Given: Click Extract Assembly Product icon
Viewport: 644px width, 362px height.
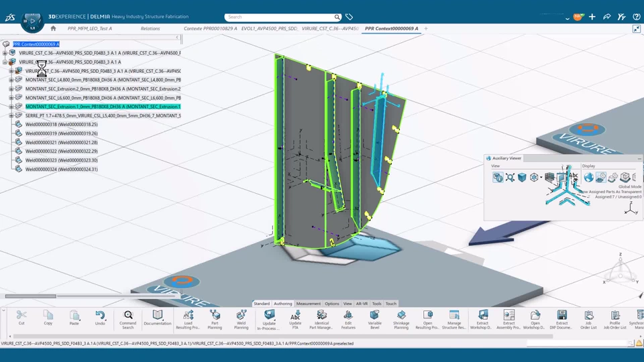Looking at the screenshot, I should pyautogui.click(x=509, y=315).
